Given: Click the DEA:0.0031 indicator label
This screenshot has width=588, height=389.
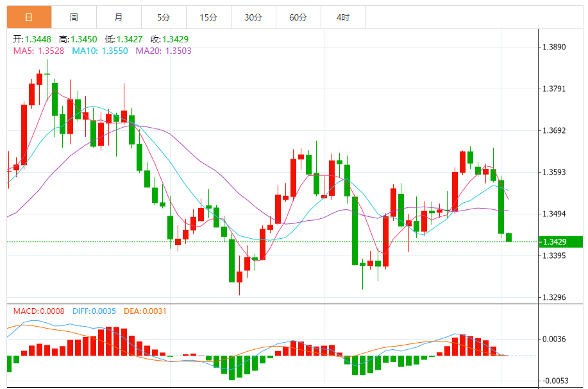Looking at the screenshot, I should click(145, 311).
